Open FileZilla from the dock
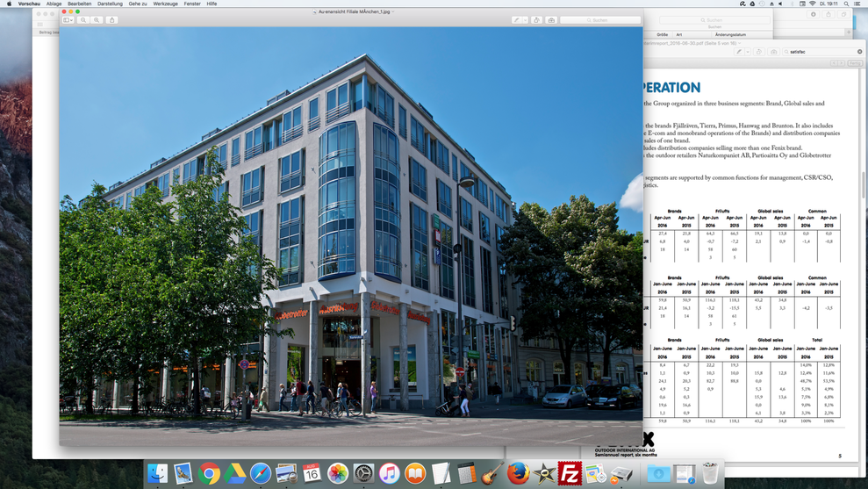This screenshot has width=868, height=489. (570, 473)
